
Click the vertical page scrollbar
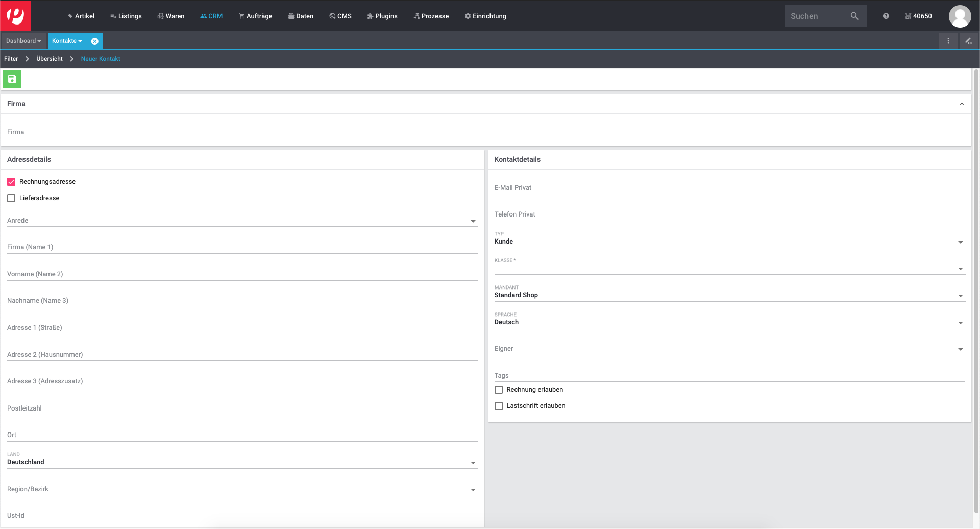coord(976,291)
